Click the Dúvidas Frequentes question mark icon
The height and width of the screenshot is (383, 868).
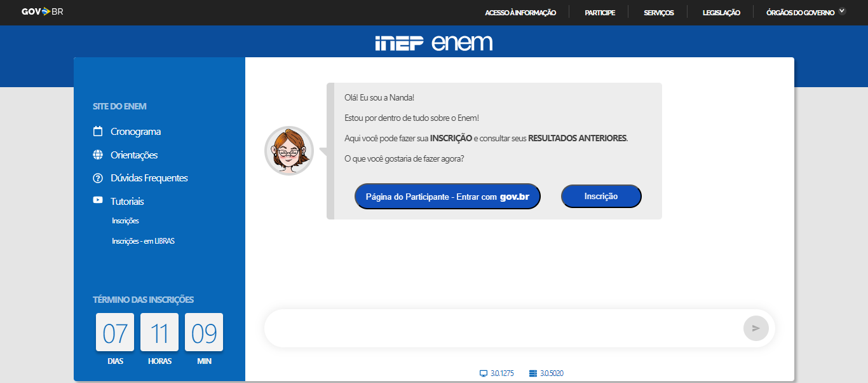pyautogui.click(x=98, y=178)
